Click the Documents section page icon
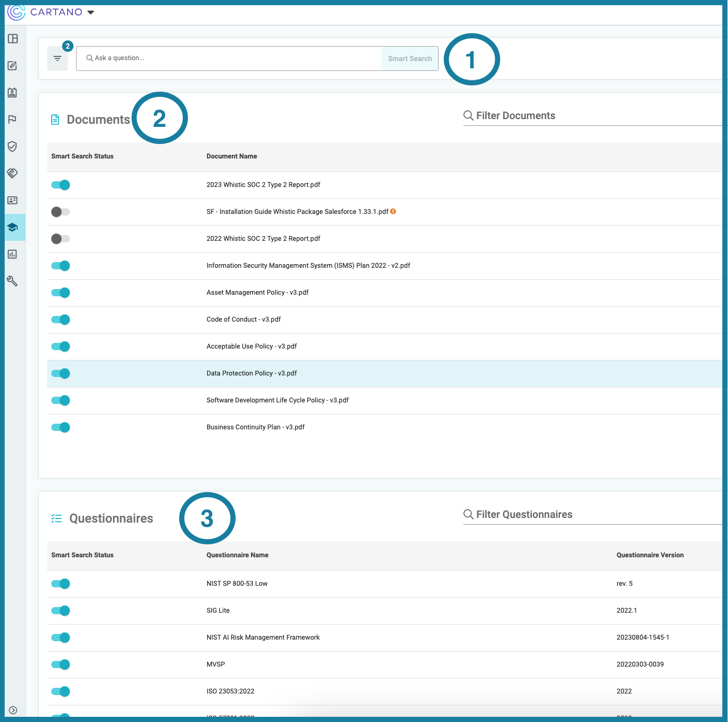Image resolution: width=728 pixels, height=722 pixels. tap(55, 120)
